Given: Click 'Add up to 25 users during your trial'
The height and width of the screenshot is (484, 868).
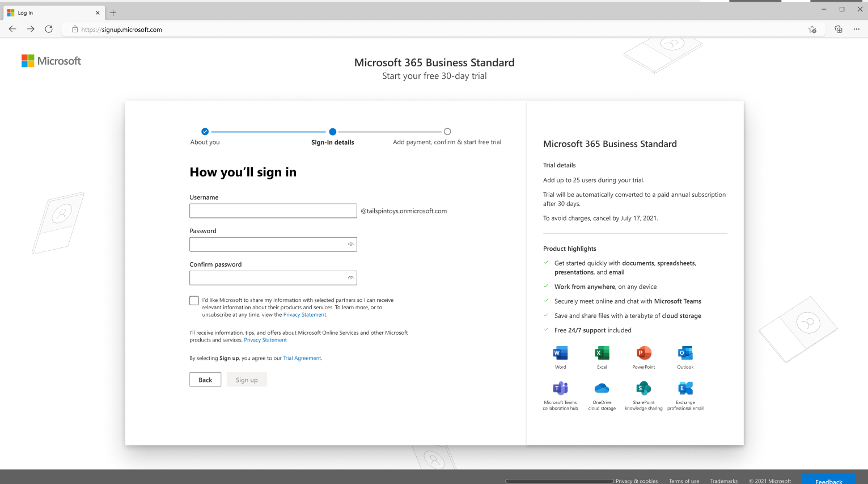Looking at the screenshot, I should [594, 180].
